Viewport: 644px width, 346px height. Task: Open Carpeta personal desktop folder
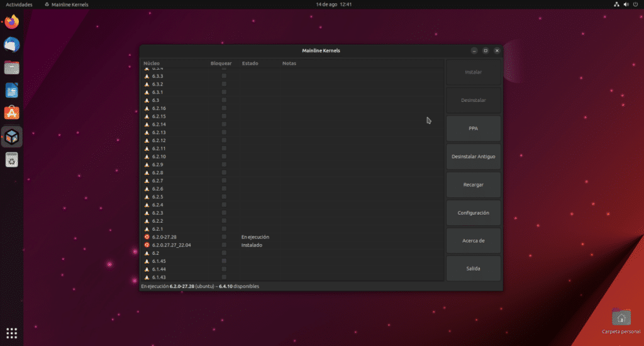coord(621,321)
